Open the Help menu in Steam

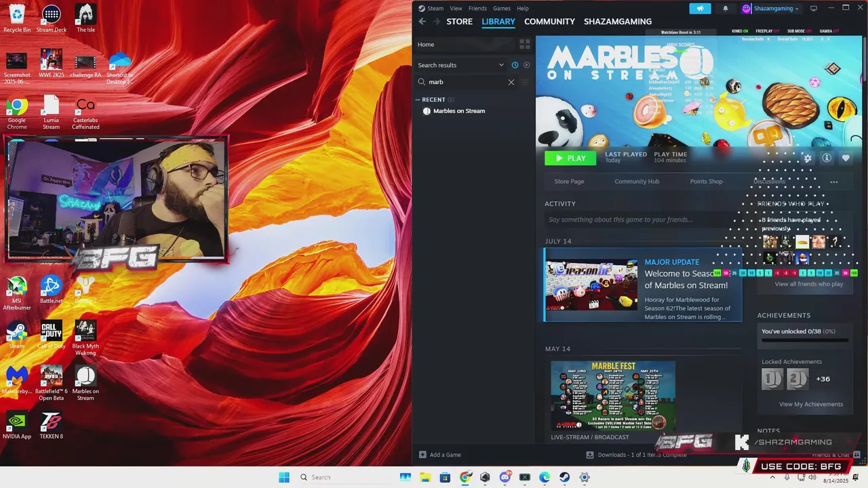click(523, 8)
